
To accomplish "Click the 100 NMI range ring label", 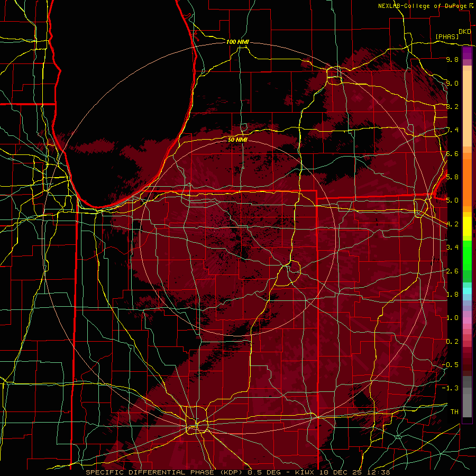I will [237, 42].
